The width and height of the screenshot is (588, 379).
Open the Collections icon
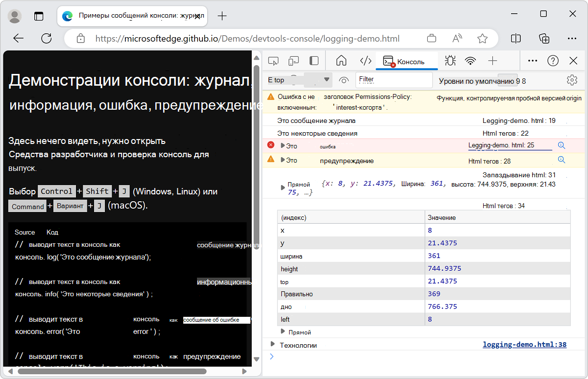coord(544,39)
